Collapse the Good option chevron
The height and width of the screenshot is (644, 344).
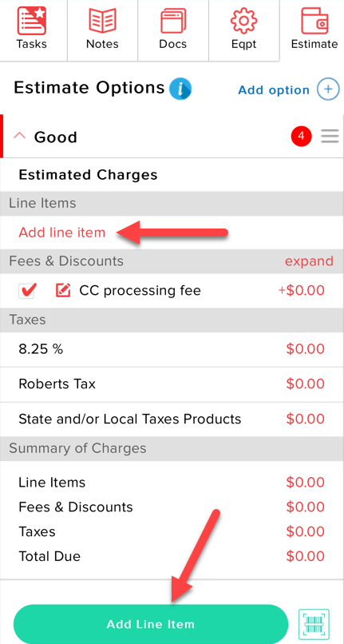pos(19,136)
